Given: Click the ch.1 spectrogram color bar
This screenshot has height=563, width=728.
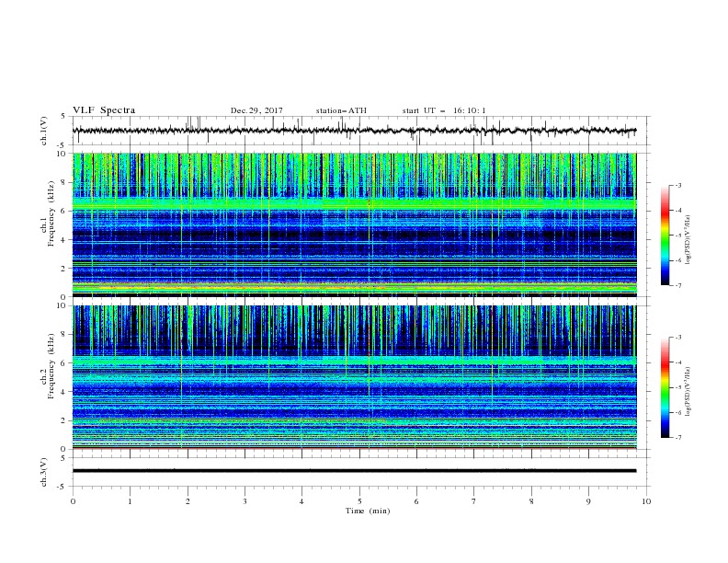Looking at the screenshot, I should (665, 236).
